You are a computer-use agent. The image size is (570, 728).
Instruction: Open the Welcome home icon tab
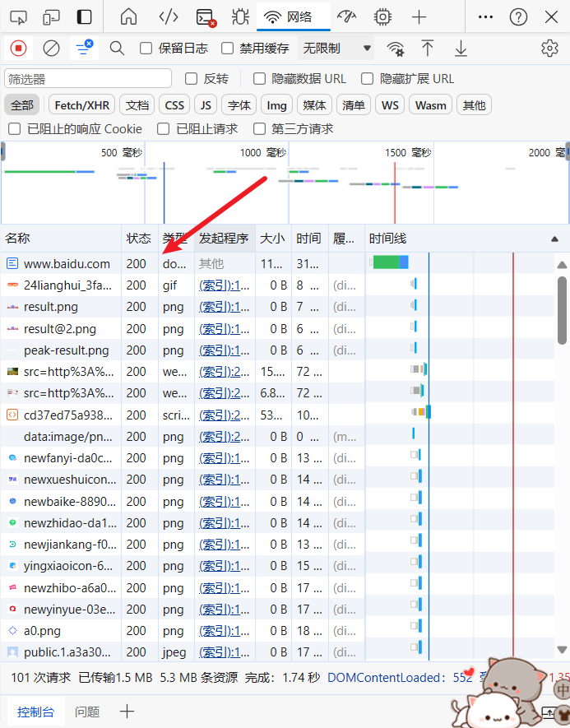click(128, 17)
